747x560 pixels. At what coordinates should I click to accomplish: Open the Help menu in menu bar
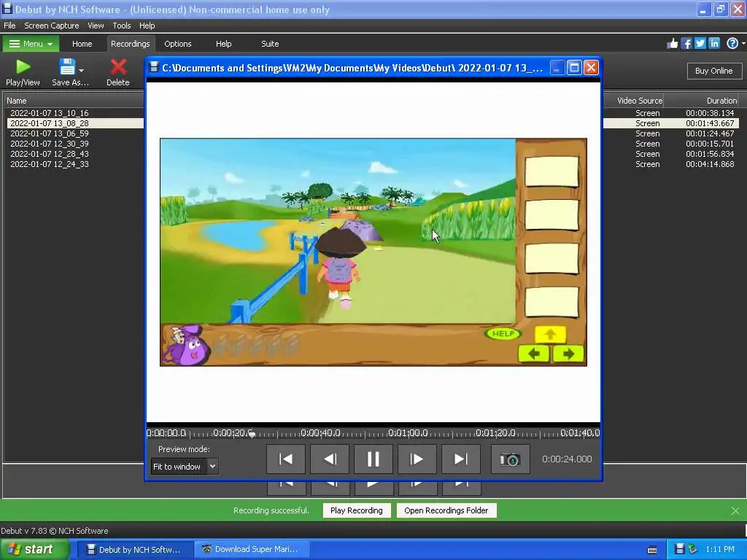coord(147,26)
